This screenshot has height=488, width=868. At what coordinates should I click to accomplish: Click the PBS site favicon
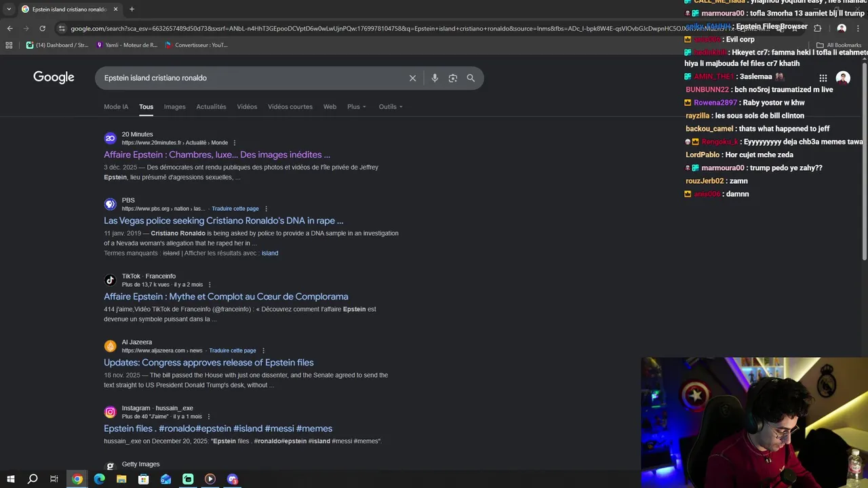(111, 204)
